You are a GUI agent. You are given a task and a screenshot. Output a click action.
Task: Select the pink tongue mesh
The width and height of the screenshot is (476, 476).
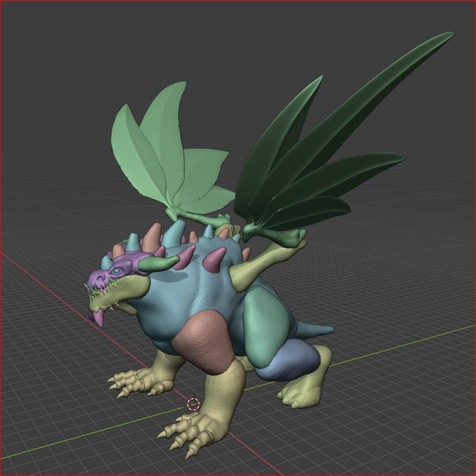(98, 318)
